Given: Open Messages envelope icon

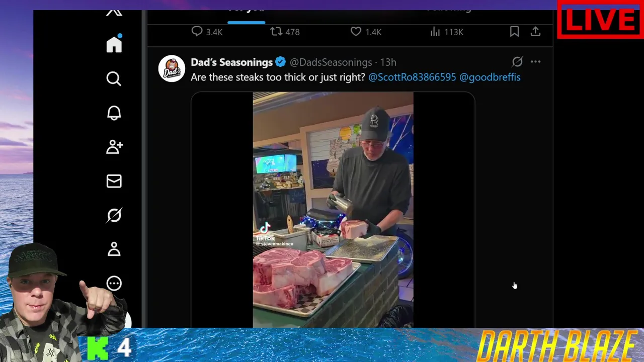Looking at the screenshot, I should tap(114, 181).
